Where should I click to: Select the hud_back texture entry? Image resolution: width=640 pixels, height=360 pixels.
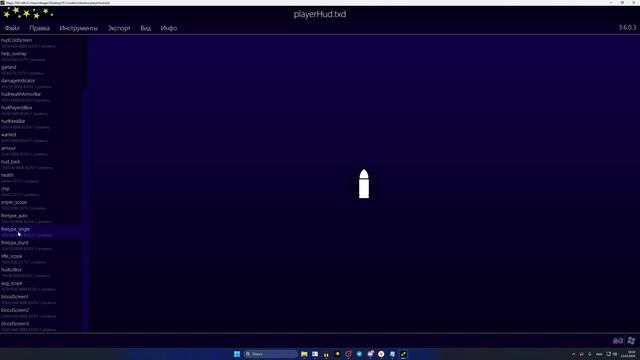coord(41,164)
